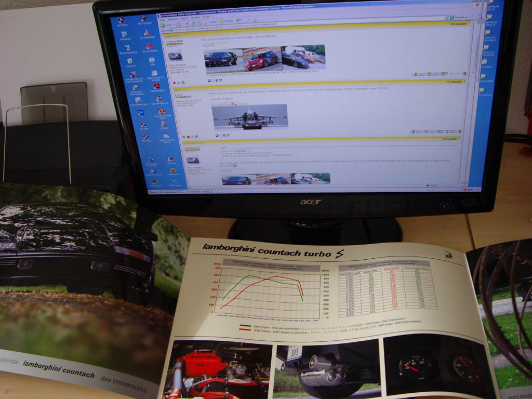Viewport: 532px width, 399px height.
Task: Open the Mozilla Firefox desktop shortcut
Action: pos(172,171)
